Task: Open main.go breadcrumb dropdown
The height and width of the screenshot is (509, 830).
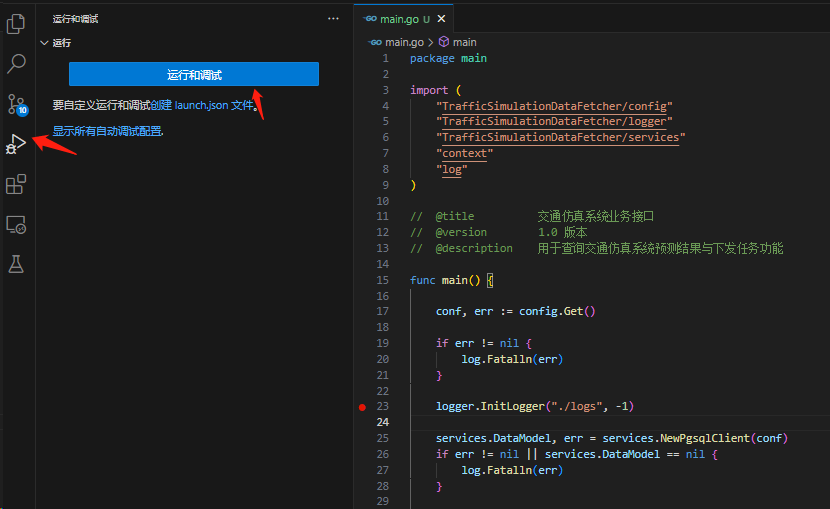Action: tap(404, 42)
